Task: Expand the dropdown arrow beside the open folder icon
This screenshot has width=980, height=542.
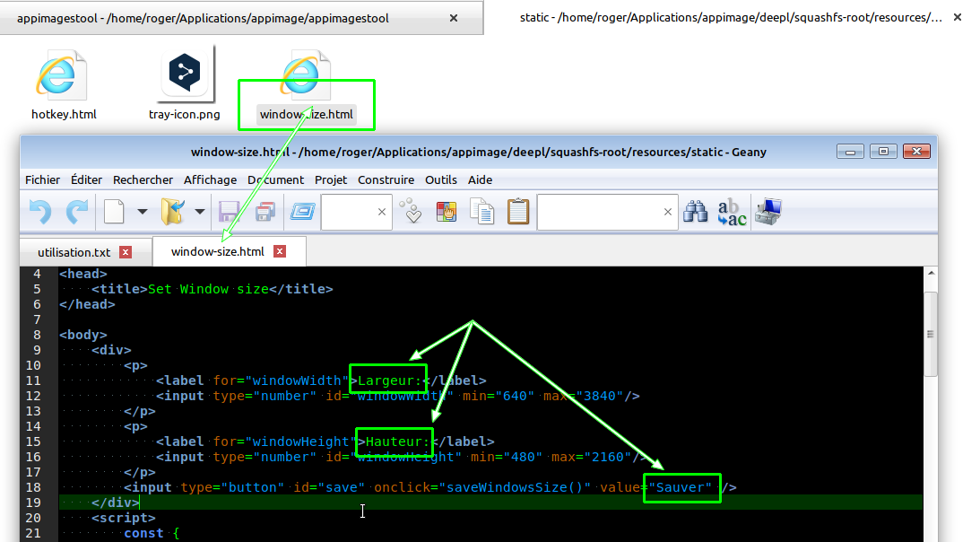Action: (x=199, y=213)
